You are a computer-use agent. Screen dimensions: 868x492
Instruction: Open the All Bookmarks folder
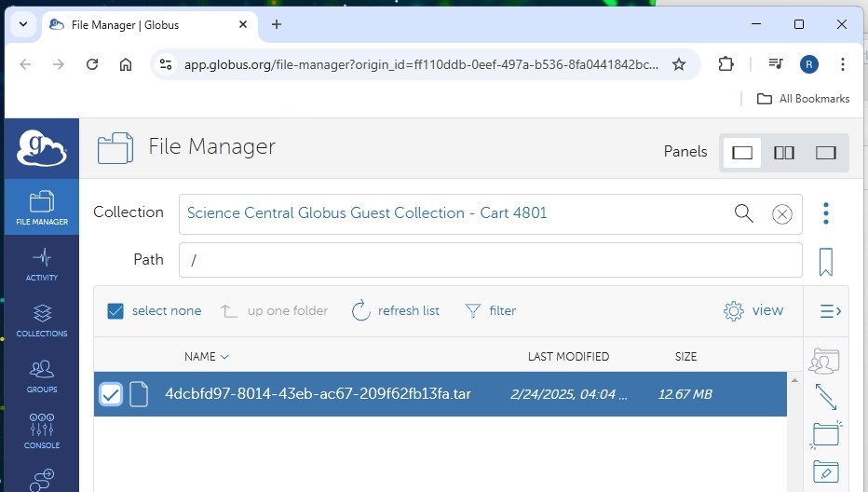click(803, 99)
